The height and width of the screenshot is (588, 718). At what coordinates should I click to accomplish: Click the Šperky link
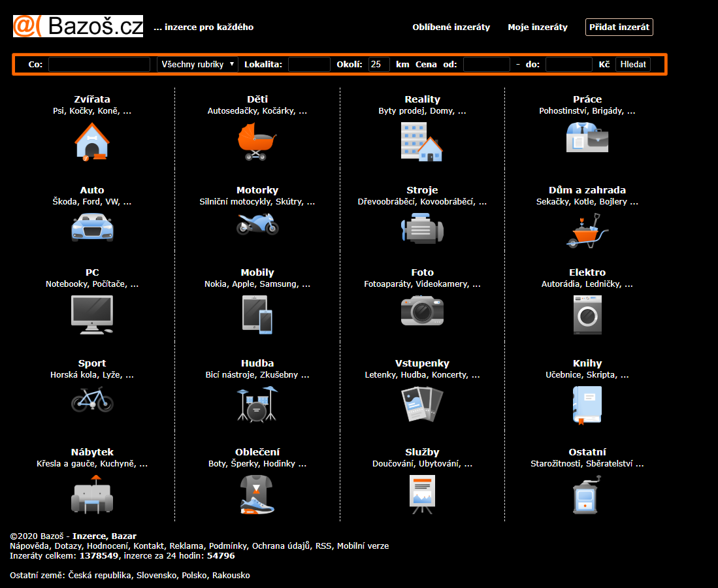(x=244, y=463)
